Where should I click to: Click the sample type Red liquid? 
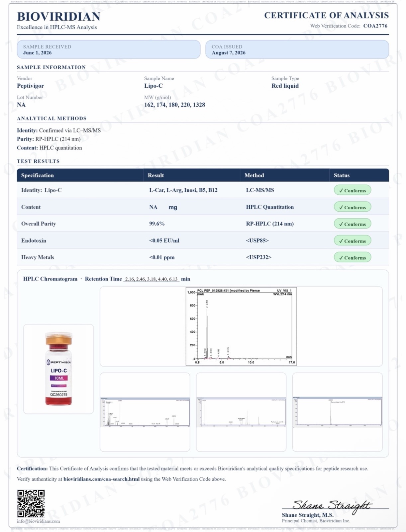pyautogui.click(x=285, y=86)
